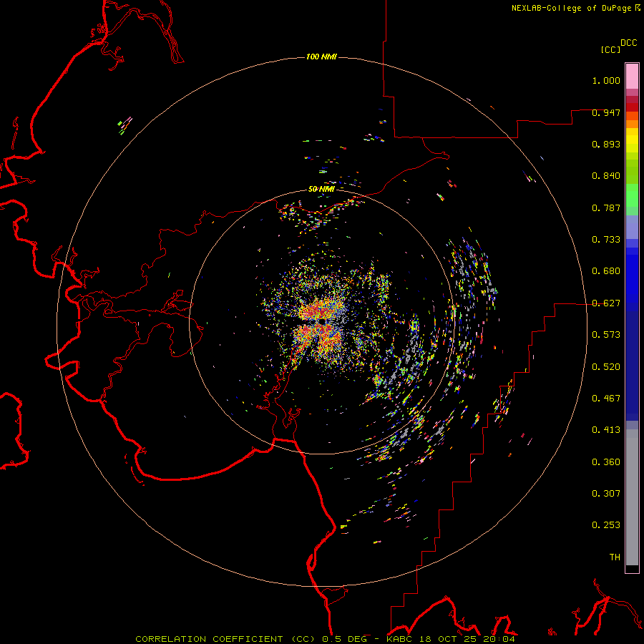Click the 1.000 legend value

(606, 80)
